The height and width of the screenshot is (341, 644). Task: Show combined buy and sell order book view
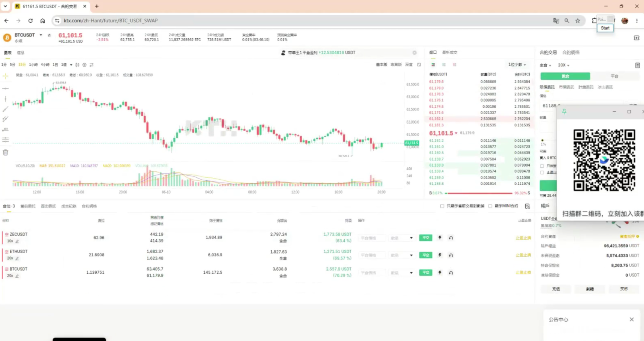(433, 65)
